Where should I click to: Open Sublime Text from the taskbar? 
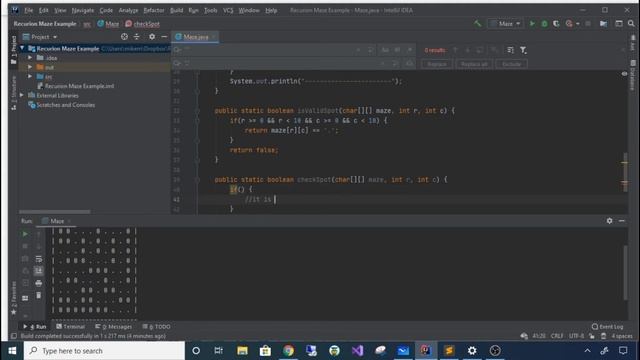tap(449, 351)
